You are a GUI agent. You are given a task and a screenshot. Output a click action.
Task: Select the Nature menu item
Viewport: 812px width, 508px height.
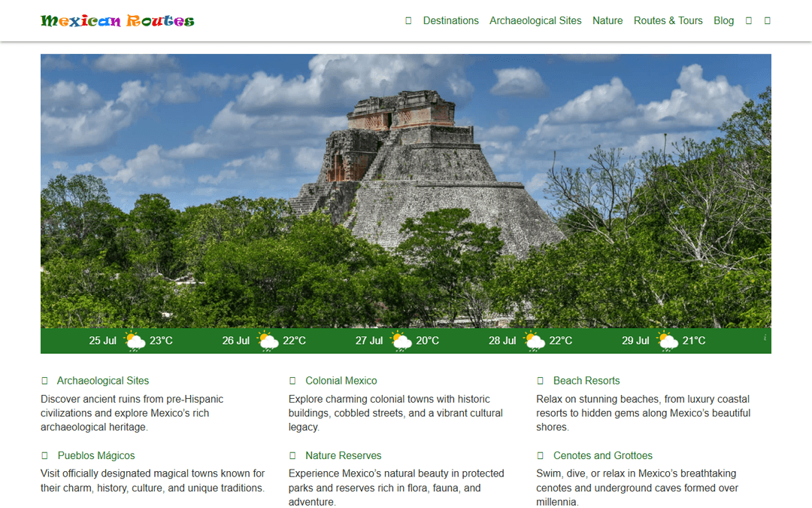pyautogui.click(x=607, y=21)
